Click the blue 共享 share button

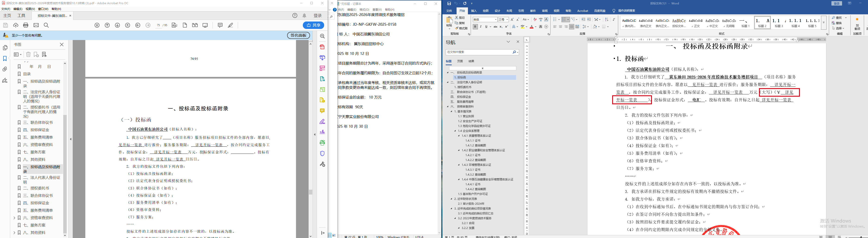coord(313,25)
